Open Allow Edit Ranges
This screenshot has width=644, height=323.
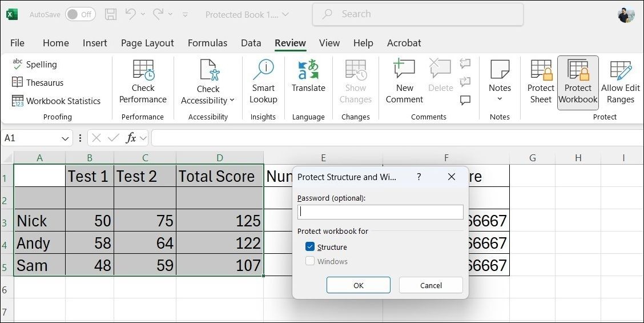tap(621, 82)
